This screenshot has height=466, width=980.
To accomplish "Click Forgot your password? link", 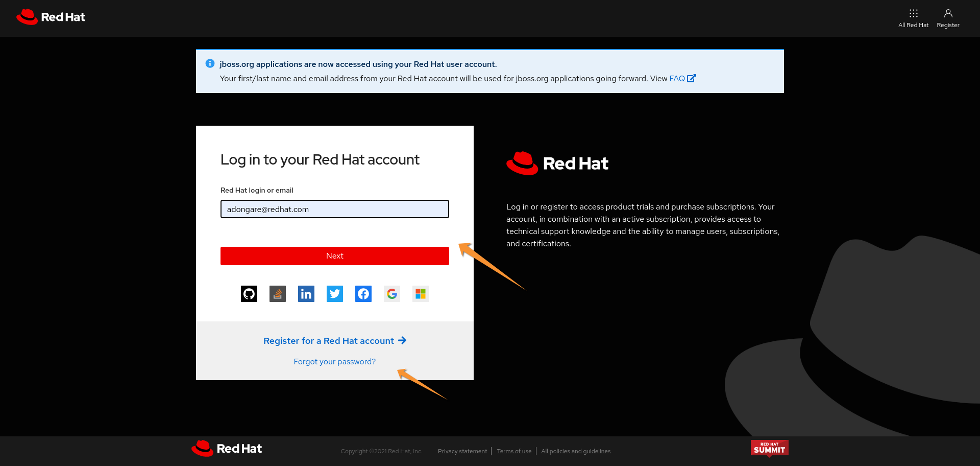I will tap(335, 362).
